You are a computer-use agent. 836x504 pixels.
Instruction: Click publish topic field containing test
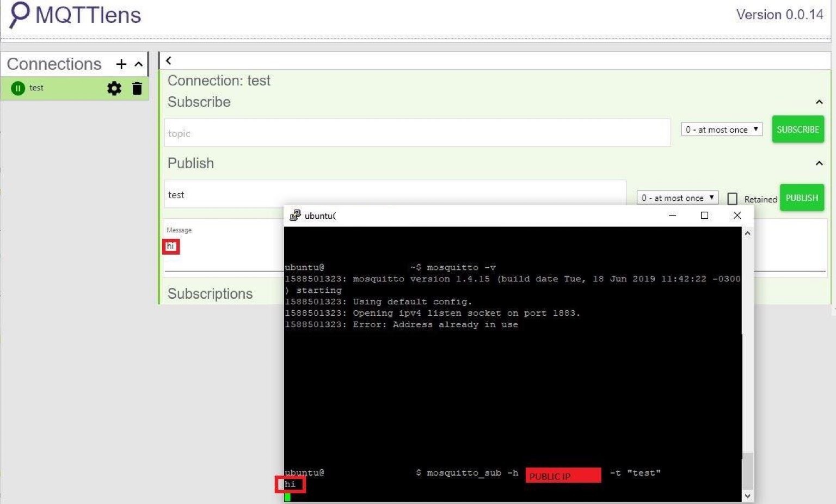(395, 194)
